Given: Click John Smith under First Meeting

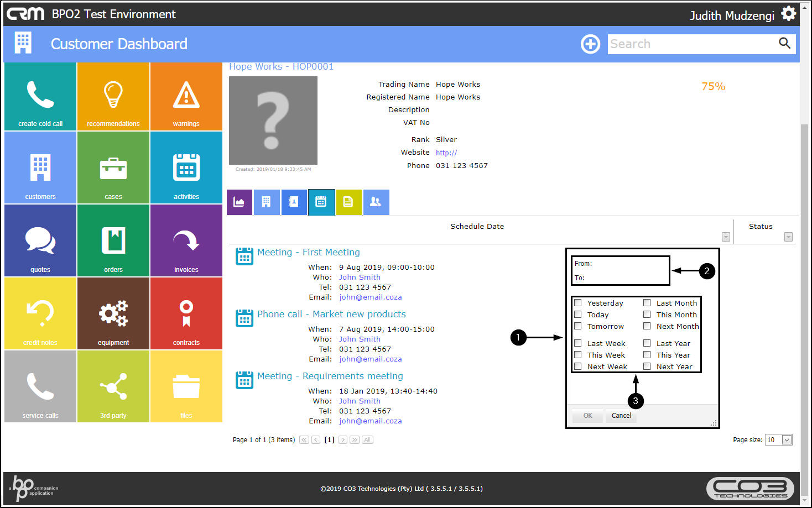Looking at the screenshot, I should pos(360,277).
